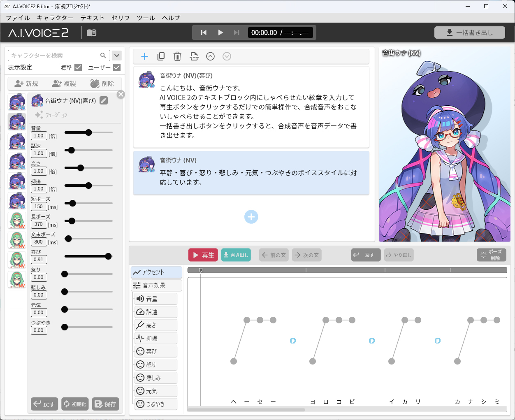Jump to previous track in transport bar
Screen dimensions: 515x420
[204, 32]
